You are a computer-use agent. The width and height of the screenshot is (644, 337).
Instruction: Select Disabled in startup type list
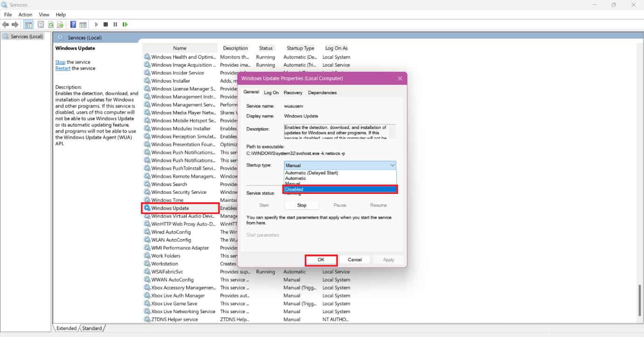pyautogui.click(x=340, y=189)
